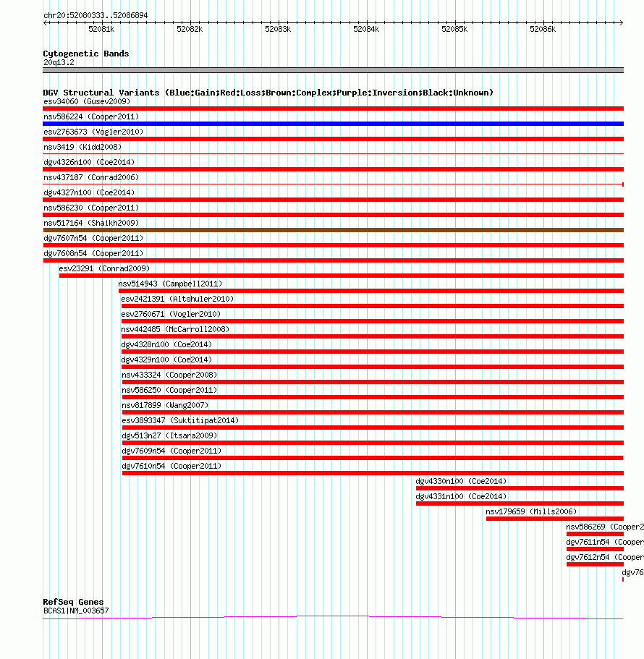This screenshot has height=659, width=644.
Task: Click the red bar under nsv179659
Action: point(555,519)
